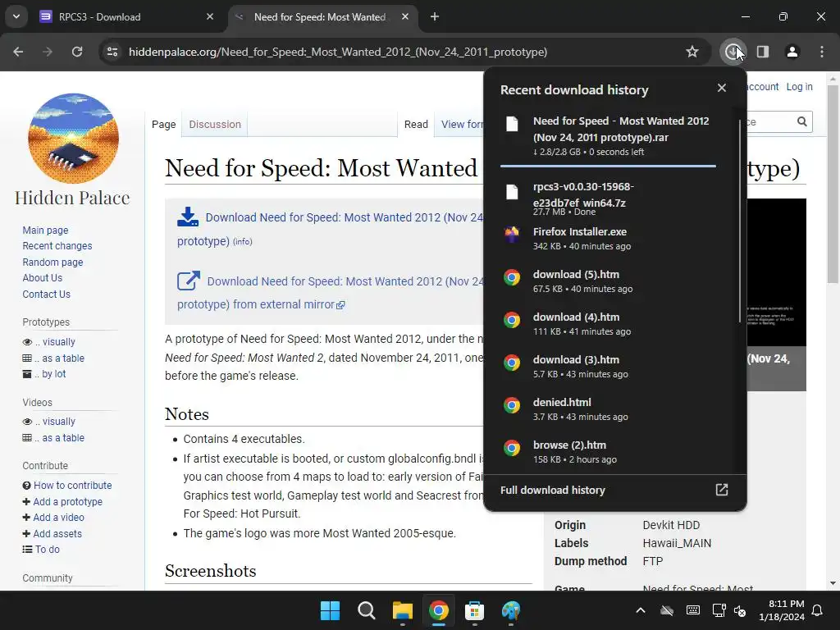The image size is (840, 630).
Task: Go to the Main page link
Action: click(x=46, y=230)
